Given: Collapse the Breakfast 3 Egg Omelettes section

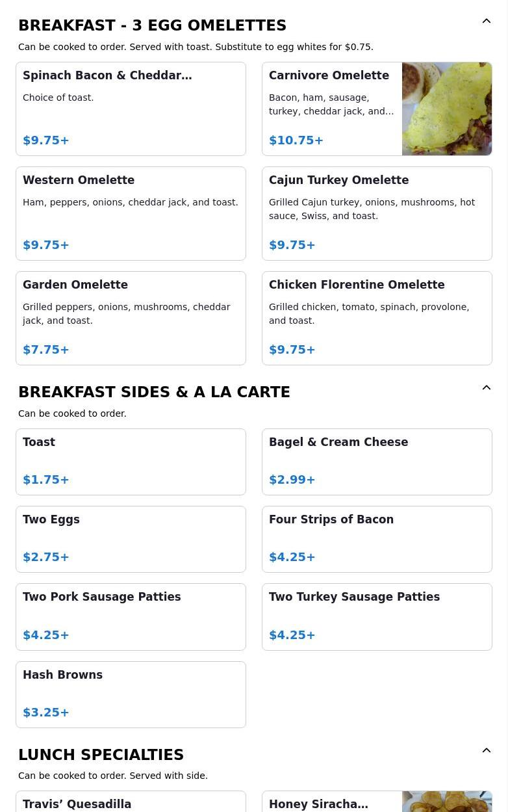Looking at the screenshot, I should 486,21.
